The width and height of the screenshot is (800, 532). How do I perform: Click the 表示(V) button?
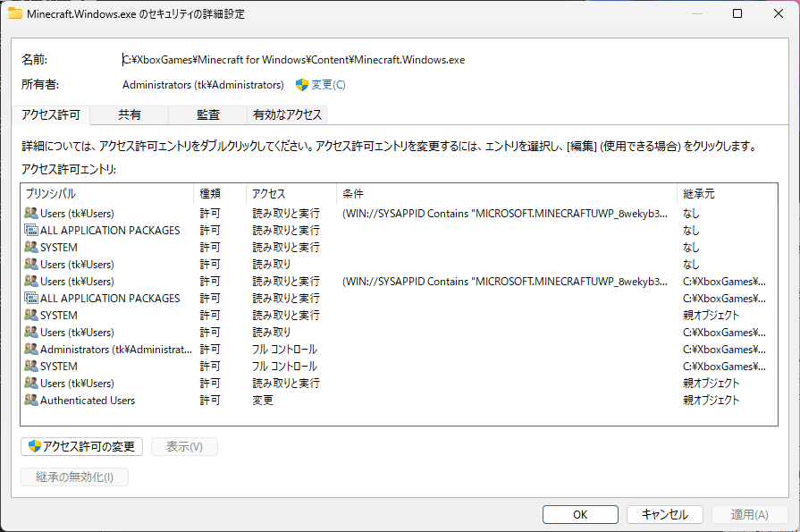coord(184,446)
